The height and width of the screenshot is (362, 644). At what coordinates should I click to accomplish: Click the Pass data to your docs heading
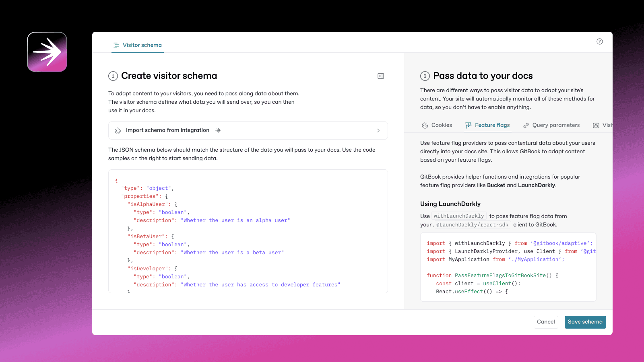(483, 76)
